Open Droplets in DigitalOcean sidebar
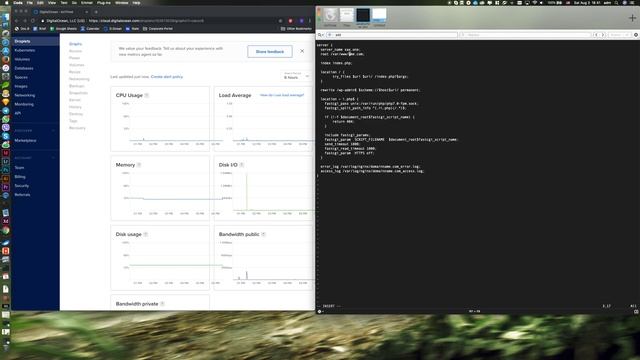Viewport: 640px width, 360px height. click(x=22, y=41)
